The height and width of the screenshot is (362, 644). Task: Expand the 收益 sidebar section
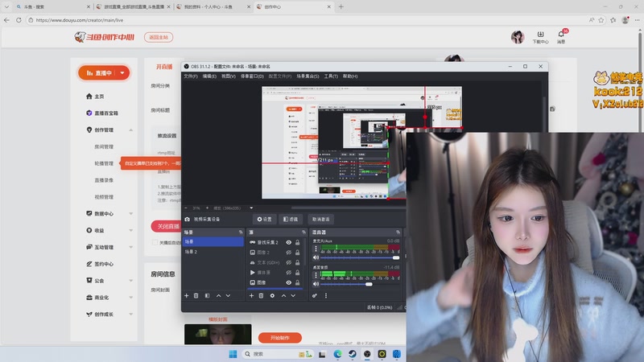[x=130, y=230]
